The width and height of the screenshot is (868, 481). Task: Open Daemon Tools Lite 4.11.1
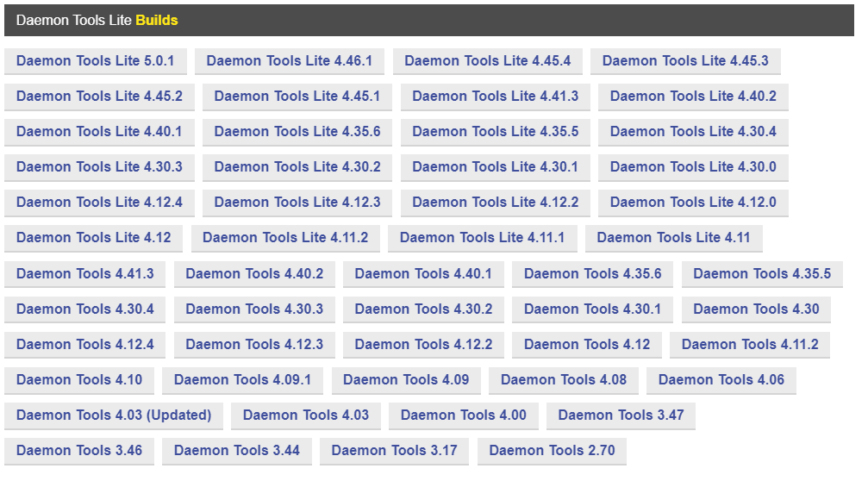482,238
